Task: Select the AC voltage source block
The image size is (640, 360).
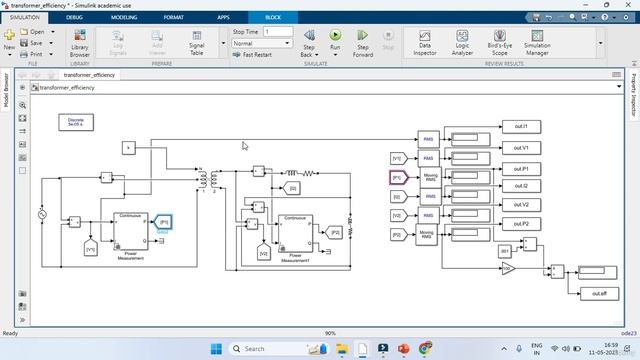Action: click(42, 214)
